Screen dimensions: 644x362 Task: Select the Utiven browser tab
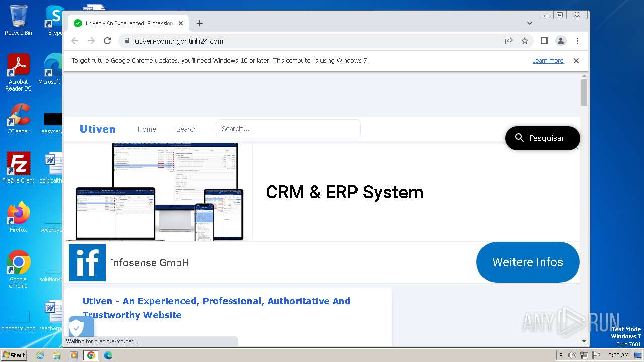click(128, 23)
